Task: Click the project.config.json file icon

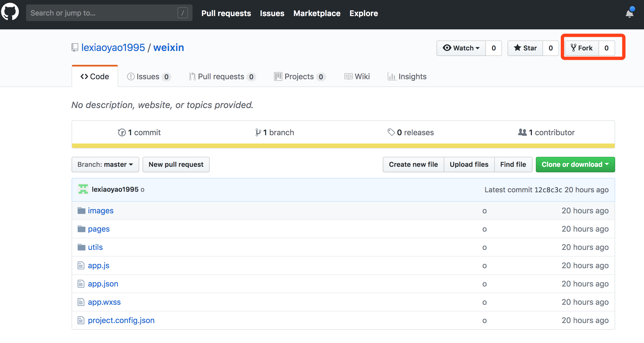Action: pos(81,320)
